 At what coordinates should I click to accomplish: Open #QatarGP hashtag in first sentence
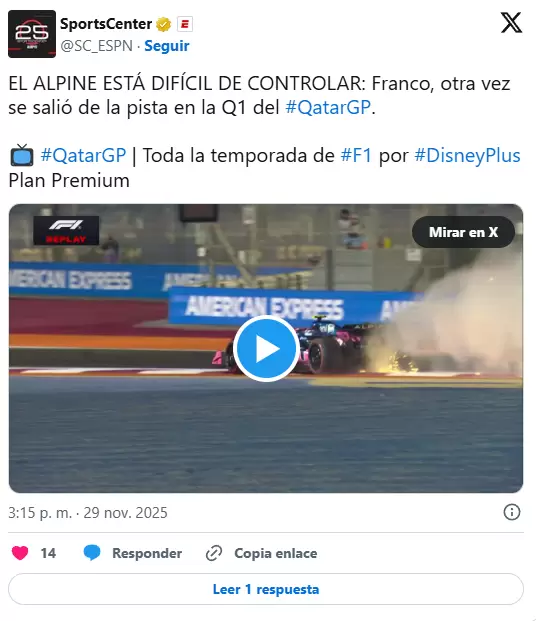pyautogui.click(x=328, y=107)
